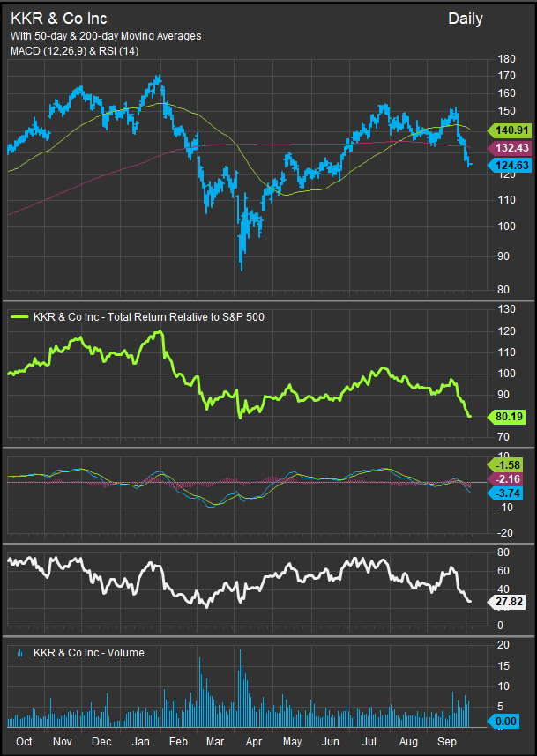The image size is (537, 756).
Task: Click the Apr label on the time axis
Action: point(254,742)
